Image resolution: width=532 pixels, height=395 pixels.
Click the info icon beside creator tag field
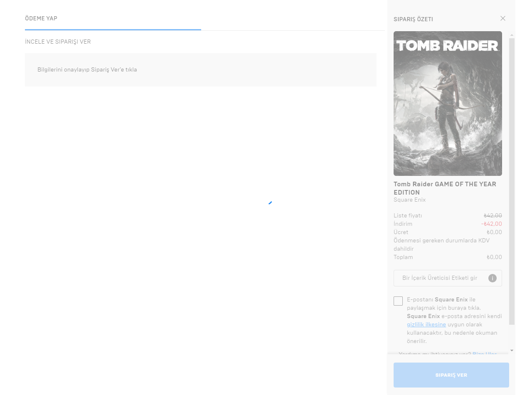(493, 278)
